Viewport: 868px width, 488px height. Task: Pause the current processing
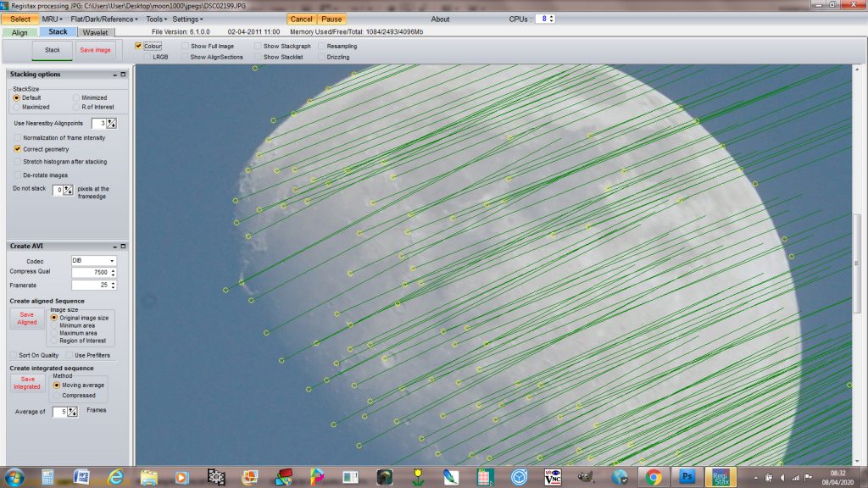331,19
